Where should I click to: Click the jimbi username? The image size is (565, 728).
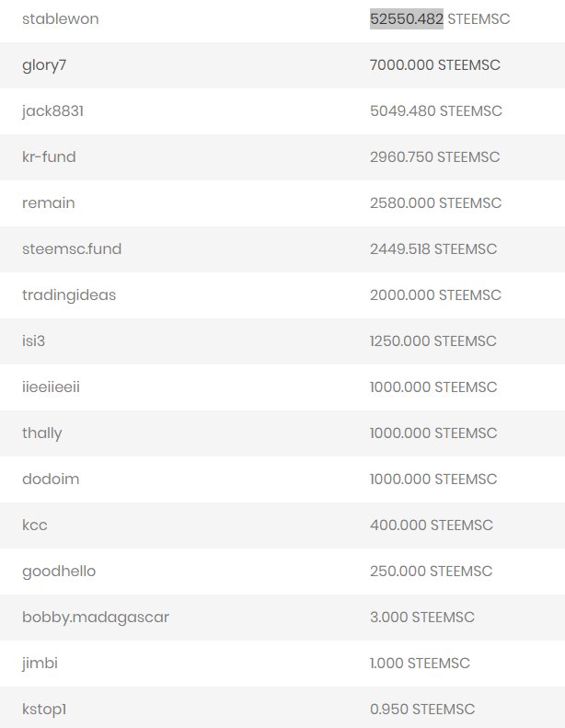[40, 663]
